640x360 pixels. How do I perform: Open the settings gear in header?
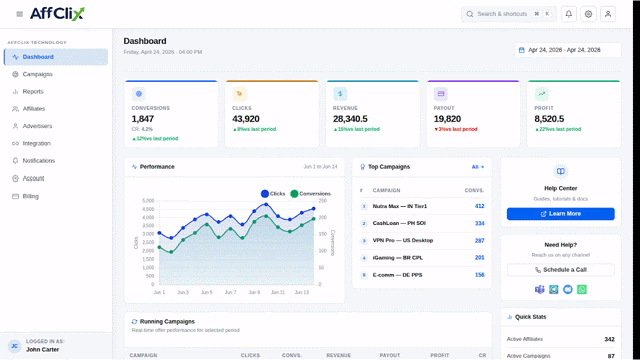point(588,14)
